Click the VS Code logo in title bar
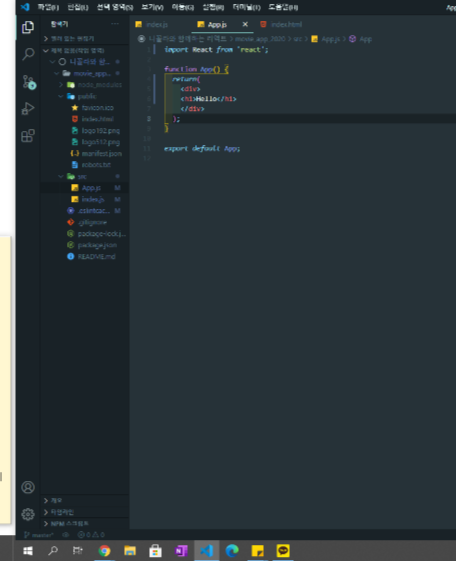 pyautogui.click(x=25, y=7)
